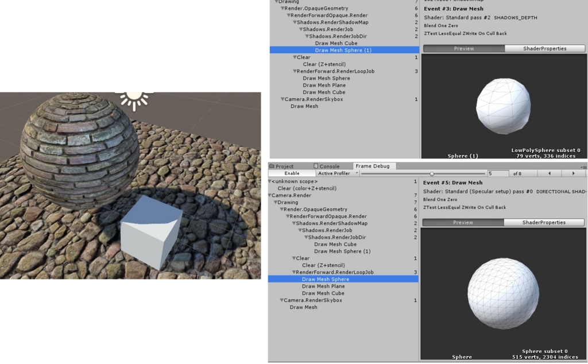Collapse the Clear node in Event #5 tree
This screenshot has width=588, height=364.
[x=294, y=258]
